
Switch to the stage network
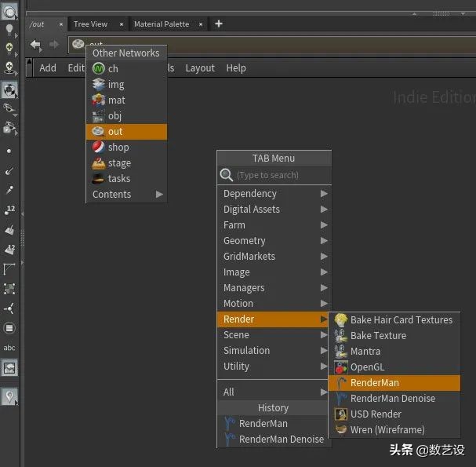click(119, 162)
